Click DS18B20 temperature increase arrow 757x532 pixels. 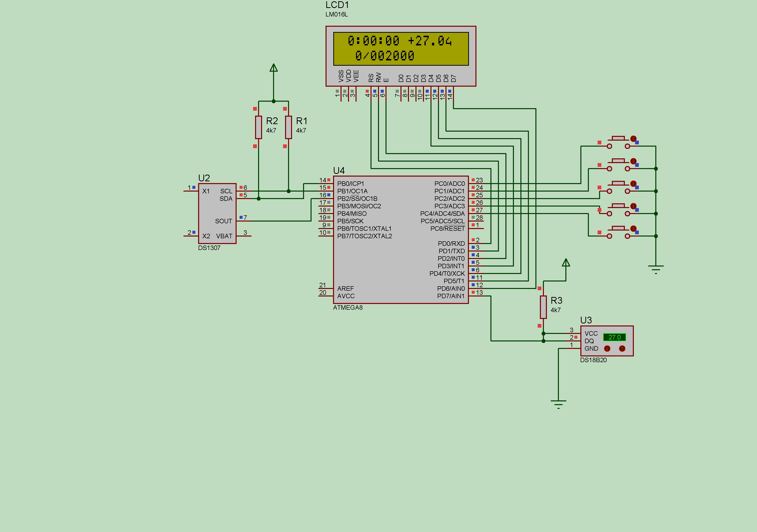pyautogui.click(x=622, y=348)
